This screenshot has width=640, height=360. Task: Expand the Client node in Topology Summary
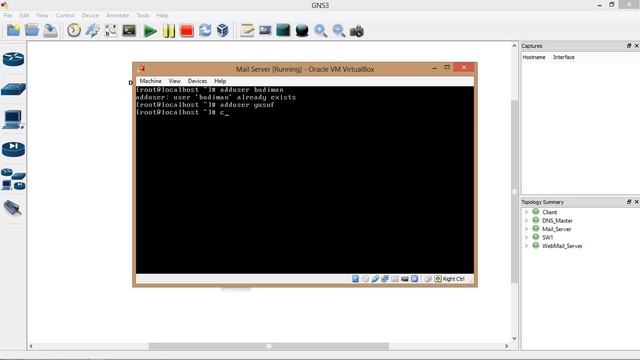click(x=527, y=212)
